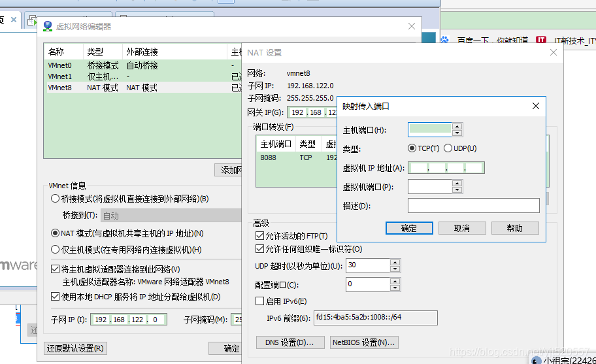Decrease UDP 超时 with down arrow
596x364 pixels.
tap(395, 269)
